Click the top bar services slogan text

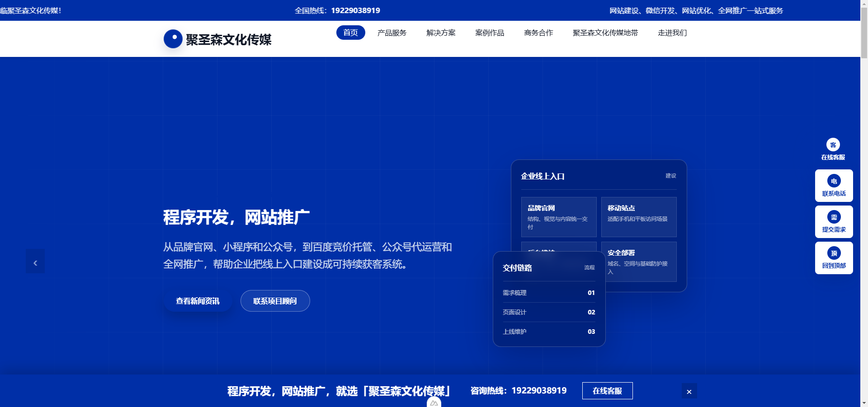696,10
